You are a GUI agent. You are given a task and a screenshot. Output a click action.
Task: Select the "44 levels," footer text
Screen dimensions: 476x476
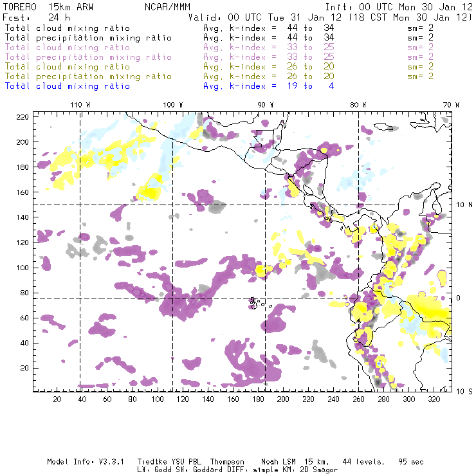363,462
